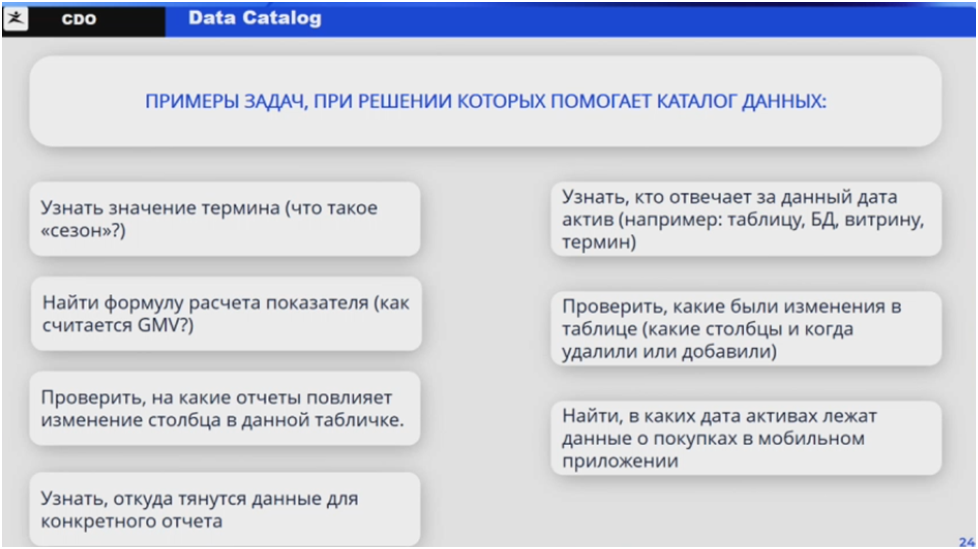Open the card about indicator calculation formula

(x=225, y=314)
